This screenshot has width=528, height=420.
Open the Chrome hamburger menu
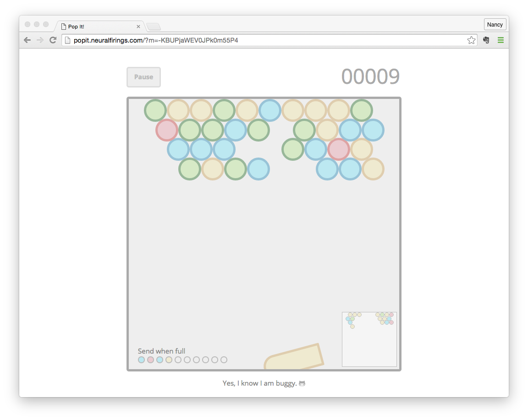500,40
